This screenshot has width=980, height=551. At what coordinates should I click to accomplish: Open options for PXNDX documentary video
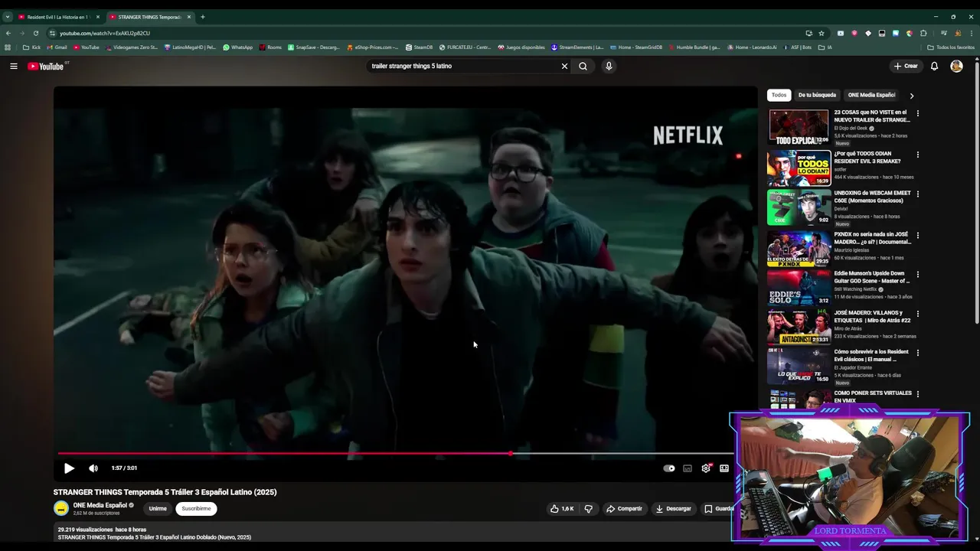[918, 236]
